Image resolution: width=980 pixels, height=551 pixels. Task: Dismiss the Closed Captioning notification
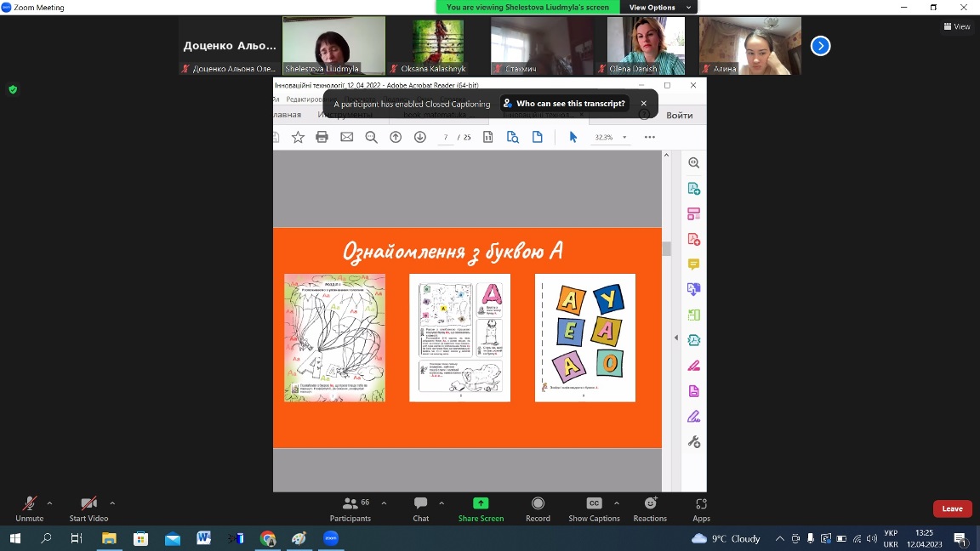644,104
